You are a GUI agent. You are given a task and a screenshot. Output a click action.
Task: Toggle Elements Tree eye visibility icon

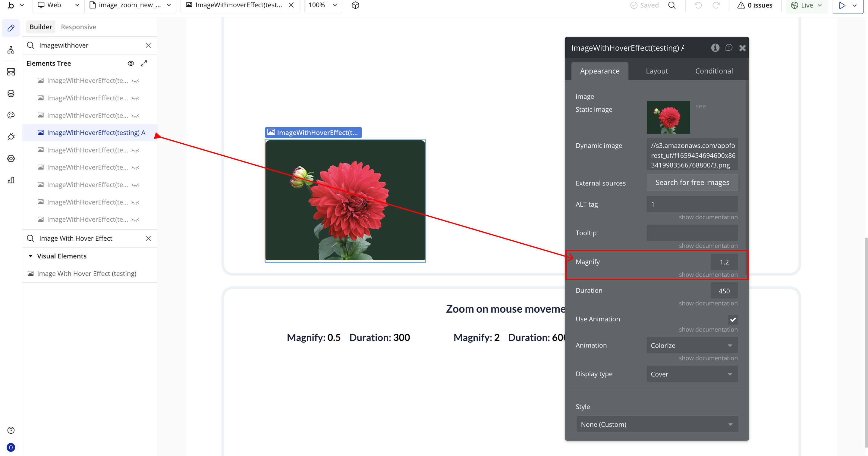pos(131,63)
